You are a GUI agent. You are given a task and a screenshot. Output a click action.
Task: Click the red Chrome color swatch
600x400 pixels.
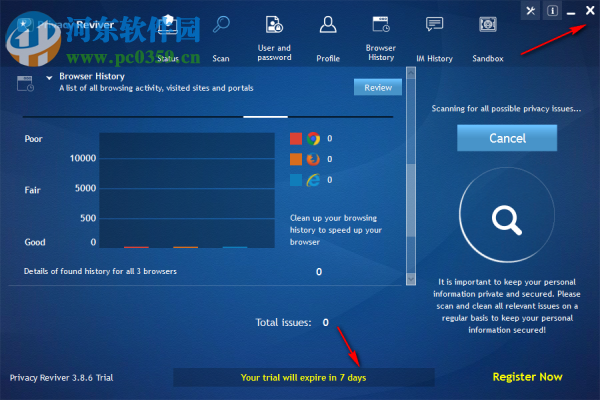296,139
